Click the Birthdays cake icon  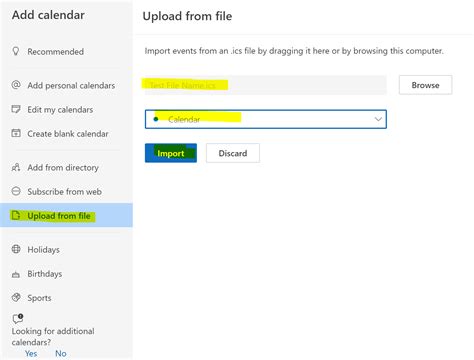tap(16, 274)
